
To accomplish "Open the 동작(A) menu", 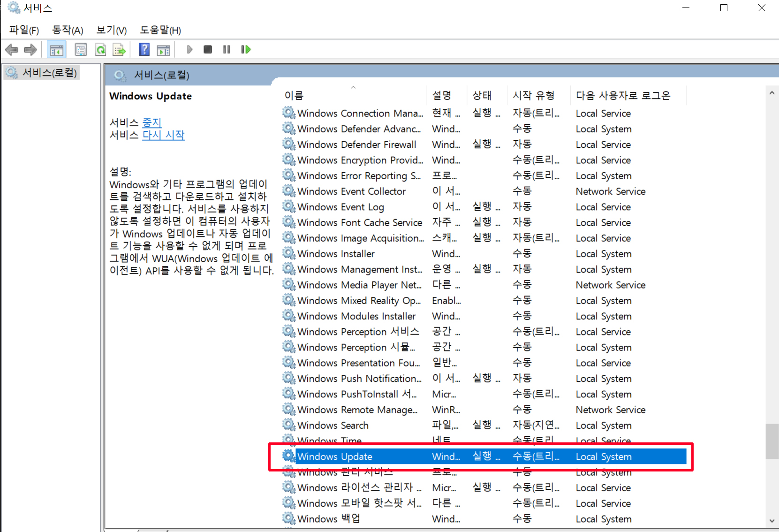I will pyautogui.click(x=68, y=30).
